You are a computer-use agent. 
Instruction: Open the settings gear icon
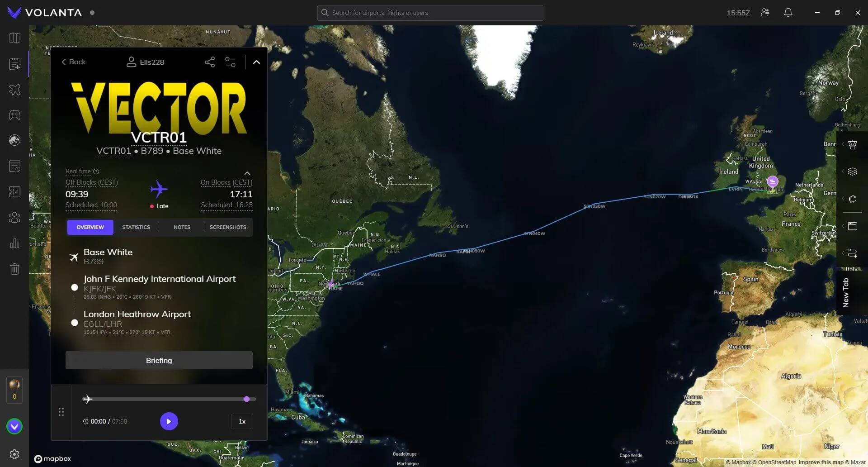[x=14, y=454]
